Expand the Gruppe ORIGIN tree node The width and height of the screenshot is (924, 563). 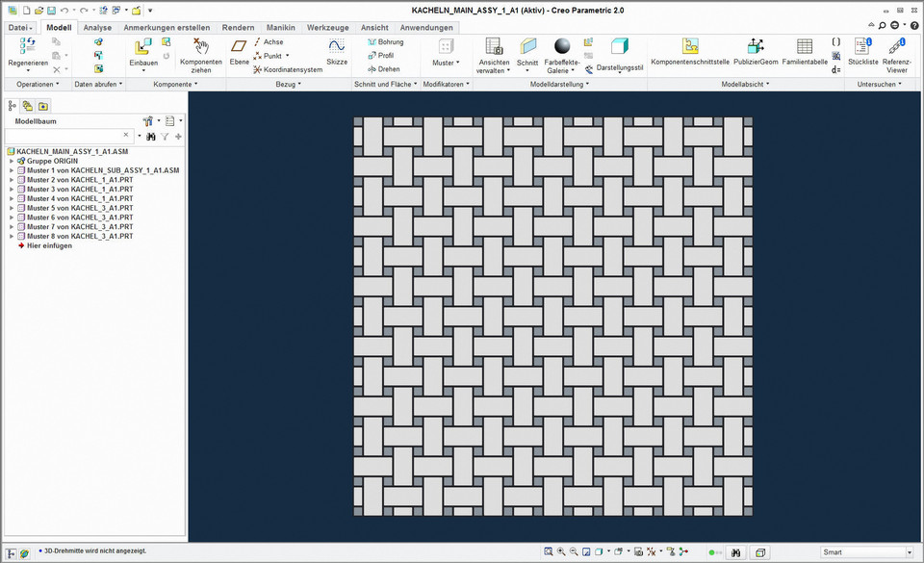12,161
